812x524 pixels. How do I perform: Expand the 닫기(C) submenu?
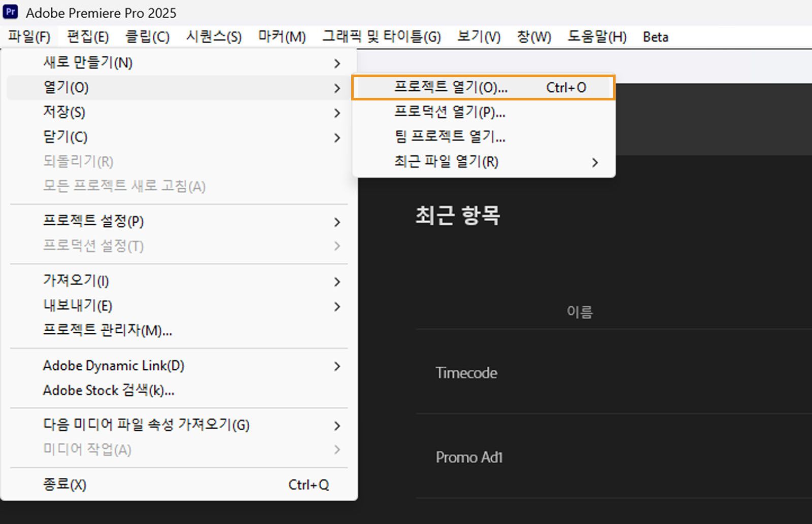click(177, 137)
